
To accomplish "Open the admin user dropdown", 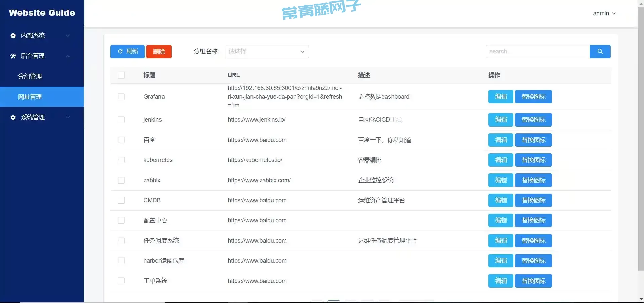I will pyautogui.click(x=604, y=13).
